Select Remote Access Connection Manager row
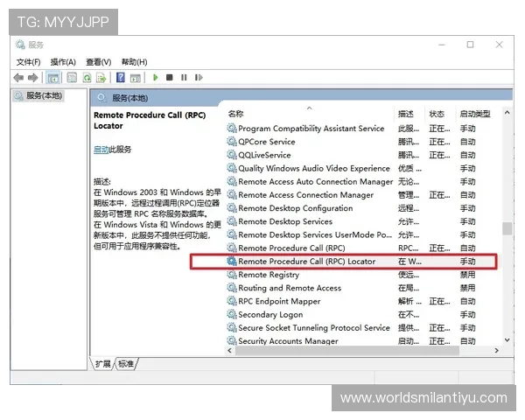The height and width of the screenshot is (420, 525). 362,194
